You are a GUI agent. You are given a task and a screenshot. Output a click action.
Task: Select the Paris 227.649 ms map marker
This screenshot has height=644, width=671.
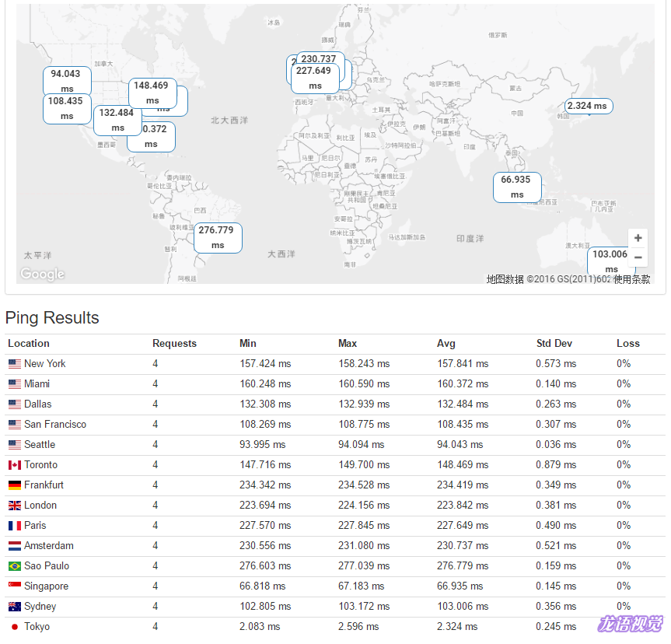(315, 78)
